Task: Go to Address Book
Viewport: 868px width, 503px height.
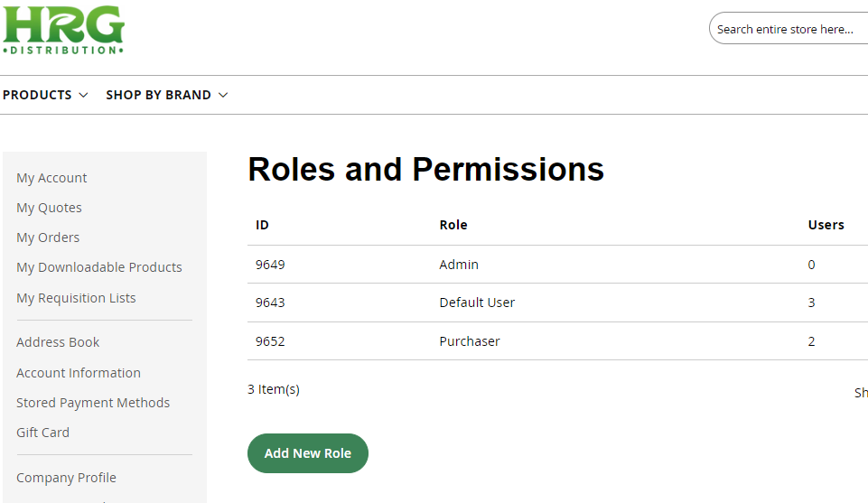Action: [x=58, y=342]
